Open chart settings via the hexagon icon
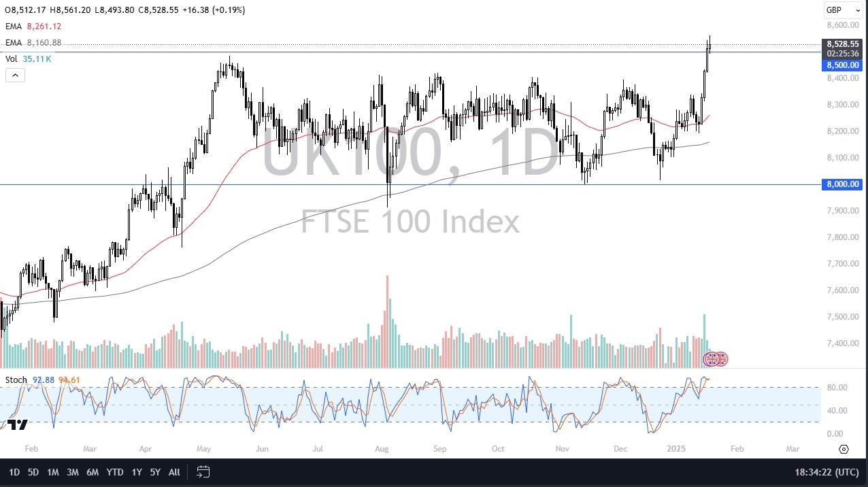 click(844, 449)
